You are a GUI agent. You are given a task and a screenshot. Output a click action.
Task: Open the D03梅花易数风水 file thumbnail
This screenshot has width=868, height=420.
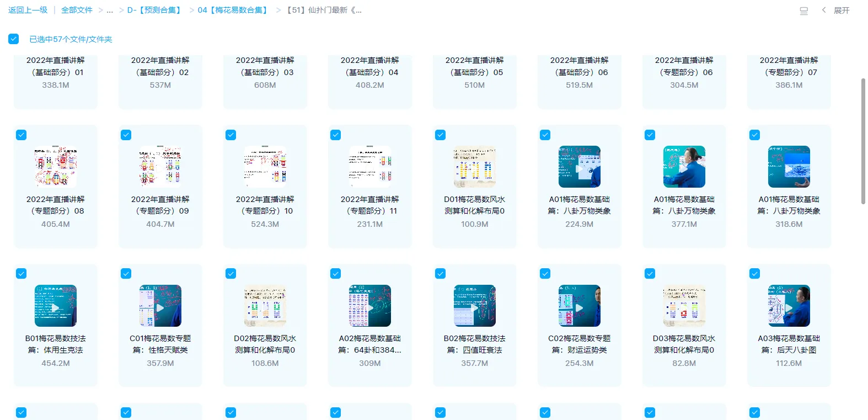click(684, 306)
